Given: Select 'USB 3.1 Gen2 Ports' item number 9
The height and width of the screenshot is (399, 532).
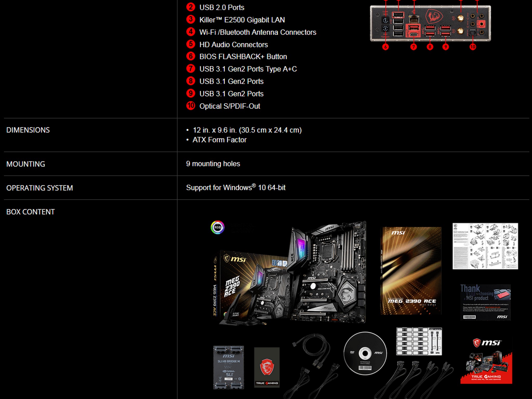Looking at the screenshot, I should 231,94.
